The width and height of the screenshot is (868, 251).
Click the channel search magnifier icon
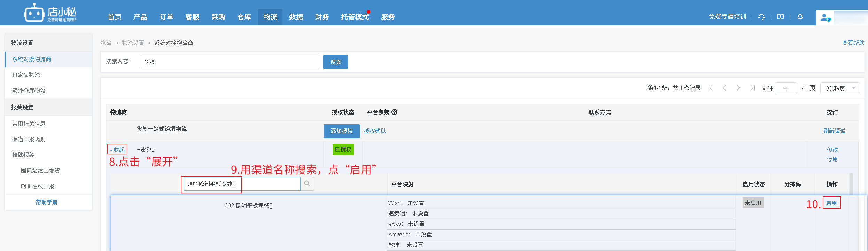(x=307, y=184)
